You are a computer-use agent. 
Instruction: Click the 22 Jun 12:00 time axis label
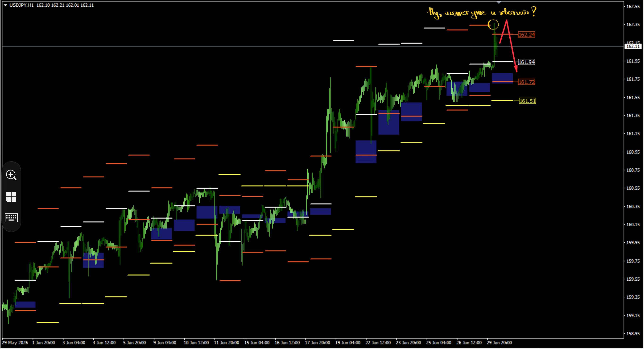378,342
